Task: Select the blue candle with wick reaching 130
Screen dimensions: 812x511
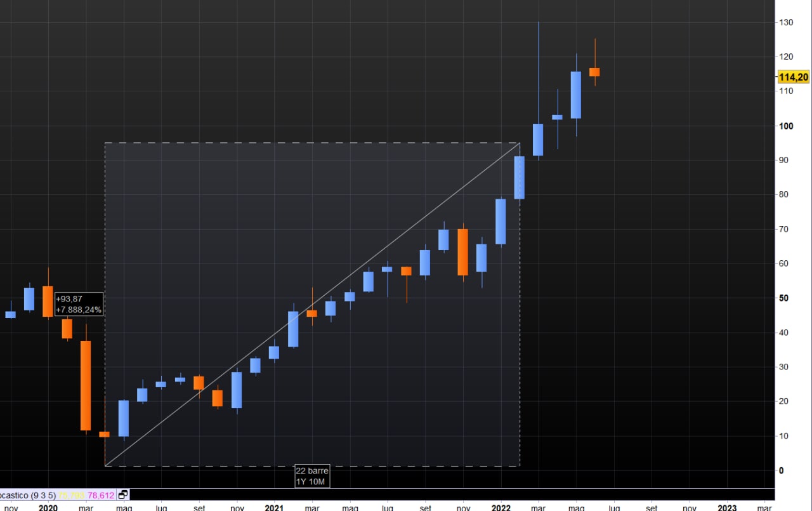Action: 538,140
